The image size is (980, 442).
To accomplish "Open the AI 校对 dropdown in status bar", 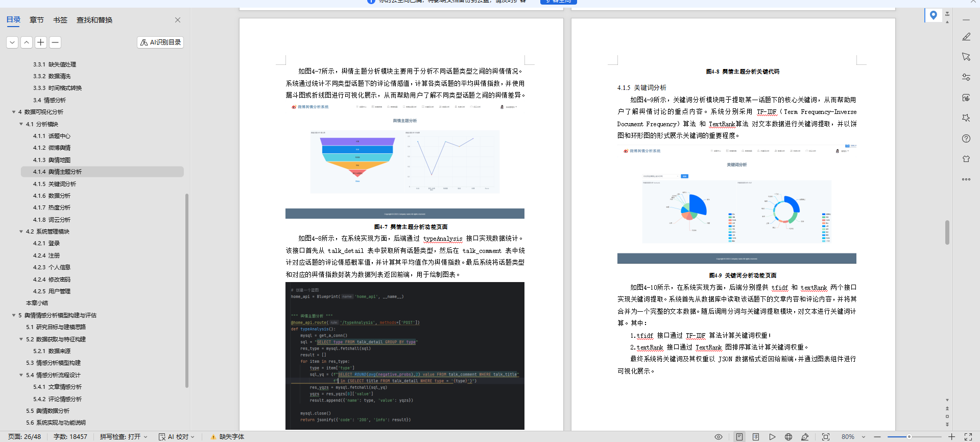I will (177, 437).
